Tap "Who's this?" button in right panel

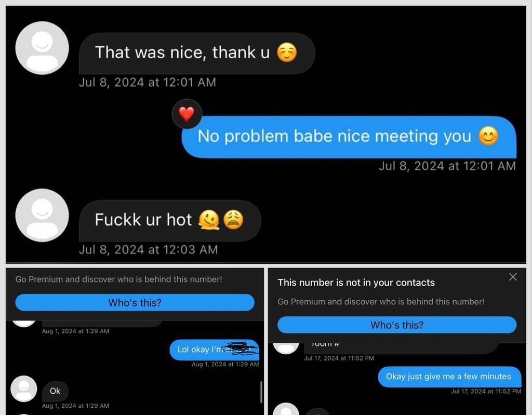[397, 325]
